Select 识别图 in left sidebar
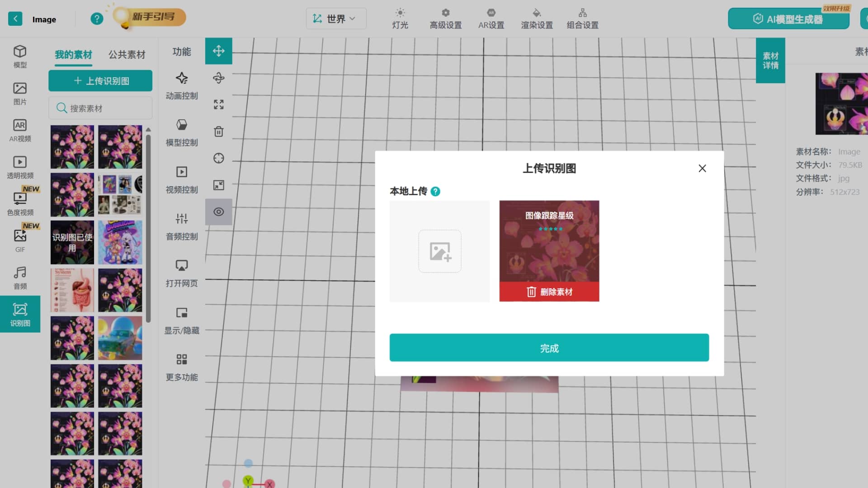 20,314
